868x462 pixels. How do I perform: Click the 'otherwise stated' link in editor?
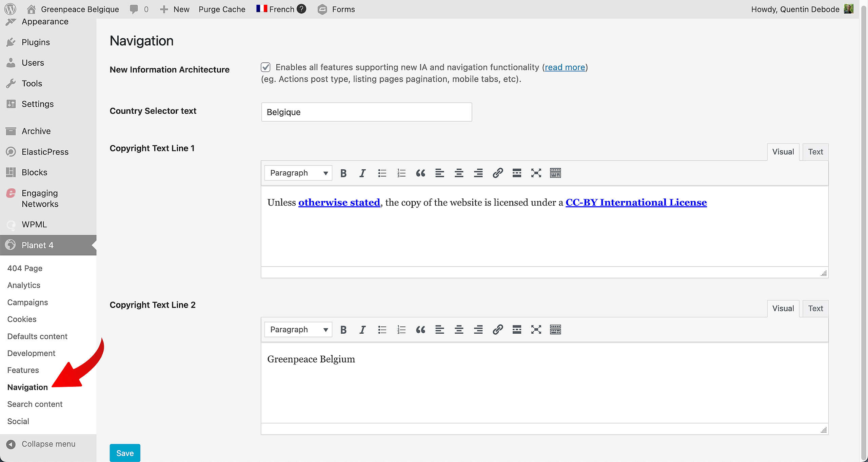339,203
